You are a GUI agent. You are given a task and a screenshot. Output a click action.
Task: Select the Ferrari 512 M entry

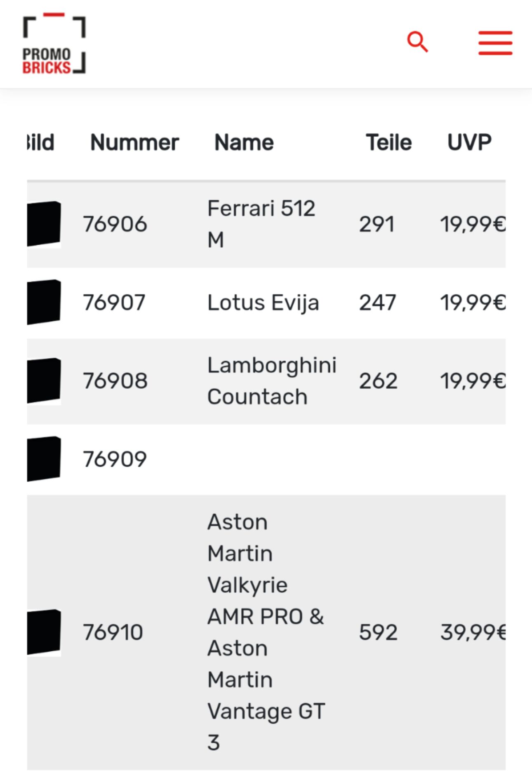click(x=261, y=224)
